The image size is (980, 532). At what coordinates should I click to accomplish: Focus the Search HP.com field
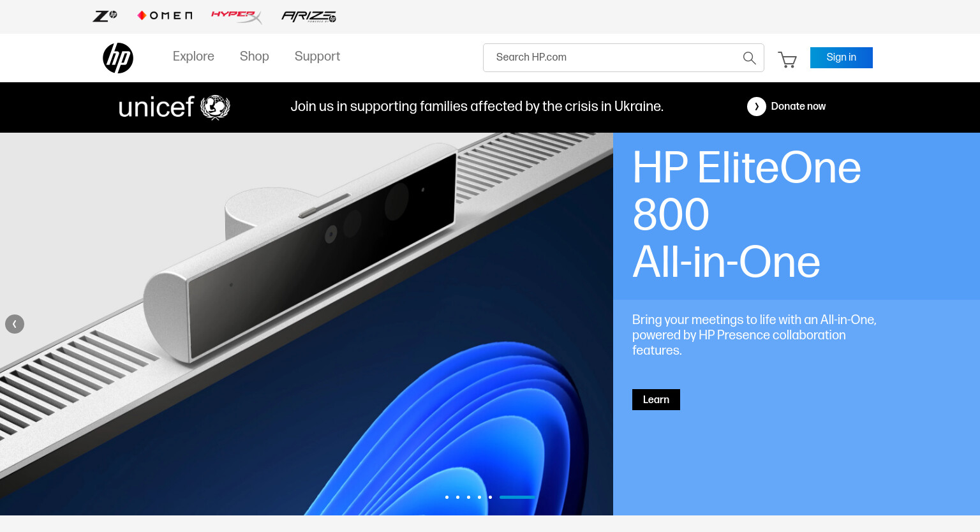[612, 57]
